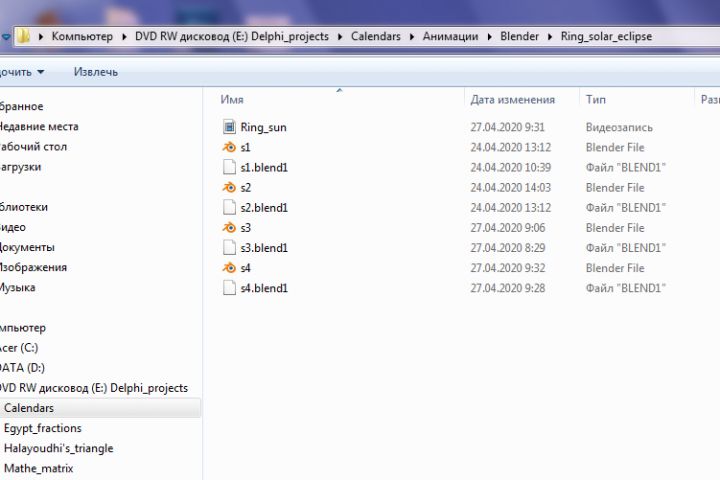Open the Упорядочить dropdown arrow in toolbar

[x=40, y=72]
